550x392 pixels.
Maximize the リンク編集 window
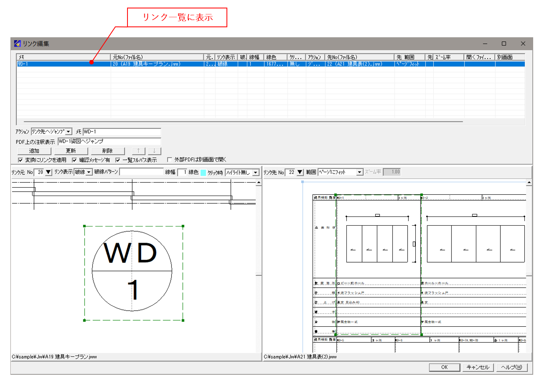[x=504, y=43]
